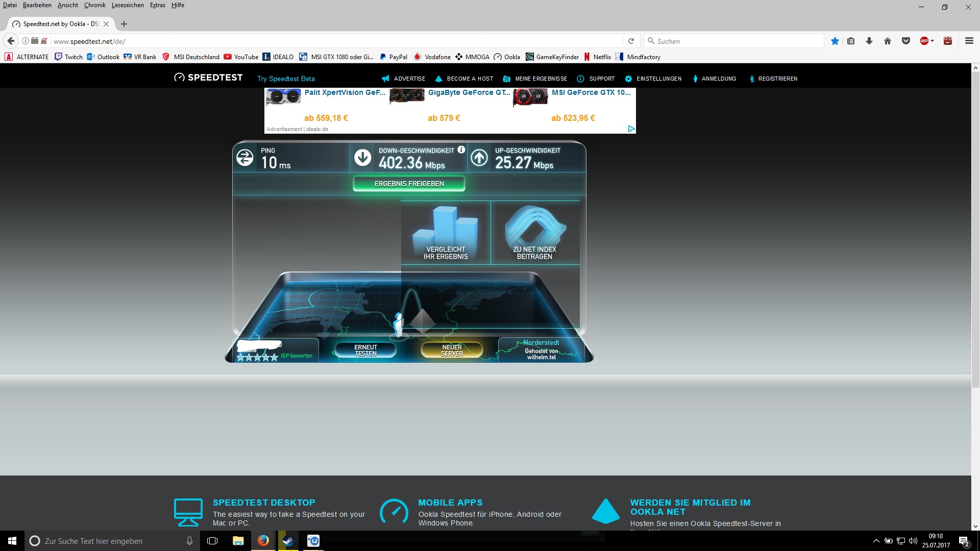Click the page vertical scrollbar
This screenshot has width=980, height=551.
coord(975,230)
